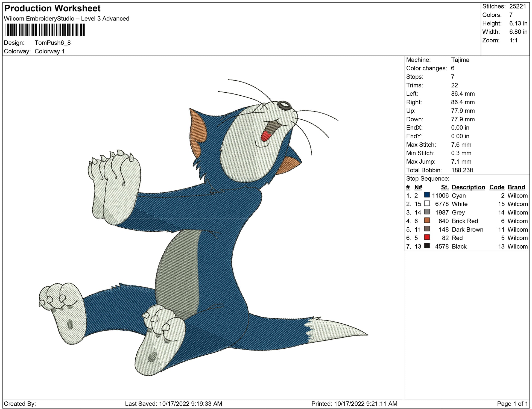Screen dimensions: 532x409
Task: Click the Grey thread swatch
Action: coord(427,212)
